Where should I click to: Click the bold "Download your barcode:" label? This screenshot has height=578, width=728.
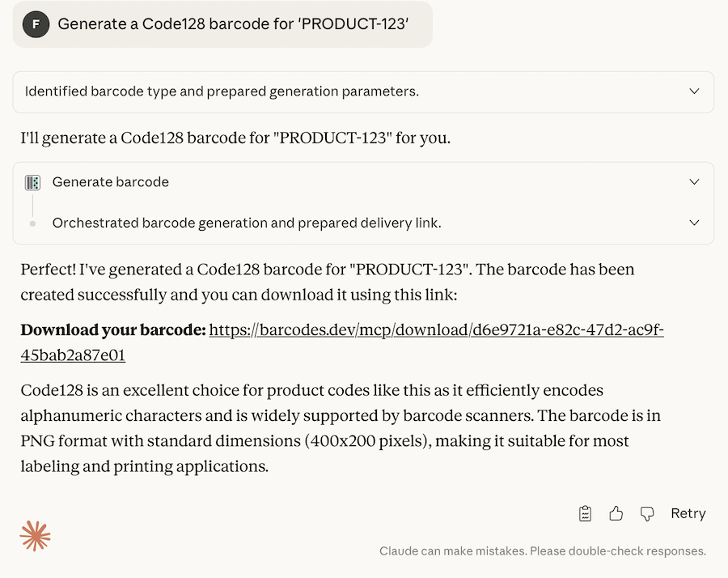(112, 330)
